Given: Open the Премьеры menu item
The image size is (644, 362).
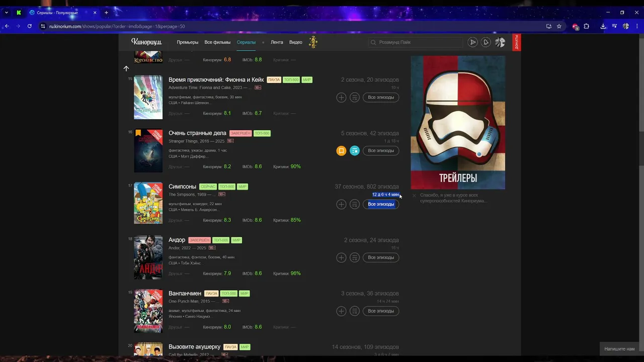Looking at the screenshot, I should click(x=188, y=42).
